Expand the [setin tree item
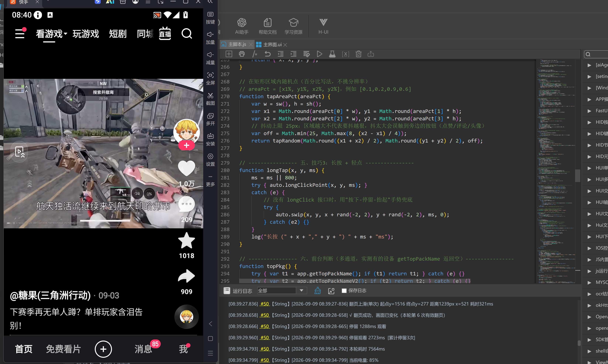608x364 pixels. click(589, 77)
